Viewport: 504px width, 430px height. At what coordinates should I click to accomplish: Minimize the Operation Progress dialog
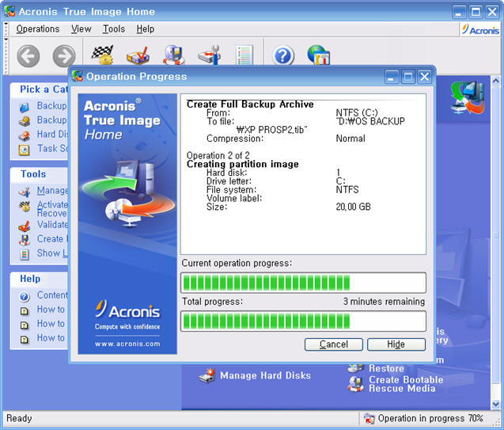tap(392, 77)
